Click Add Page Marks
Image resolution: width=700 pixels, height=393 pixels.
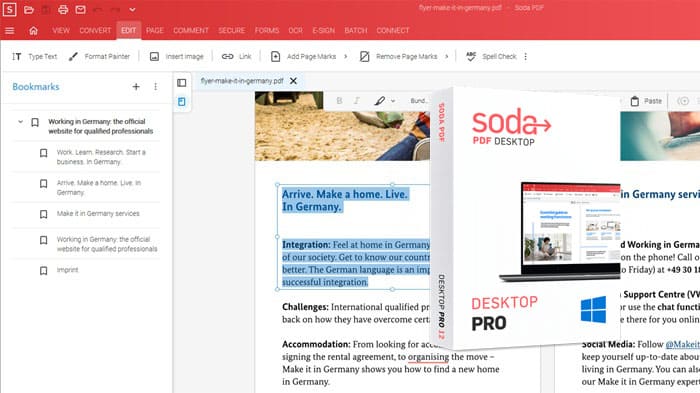coord(304,56)
